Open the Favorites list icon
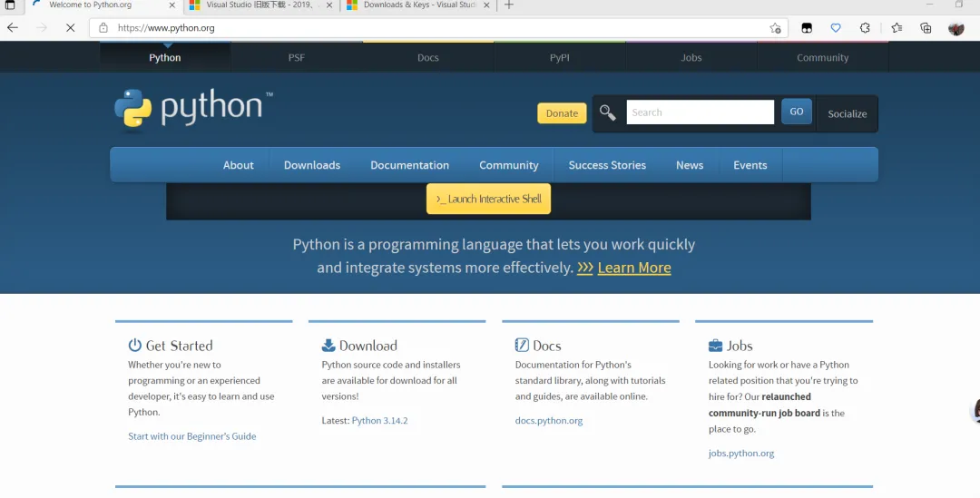The image size is (980, 498). click(x=897, y=28)
